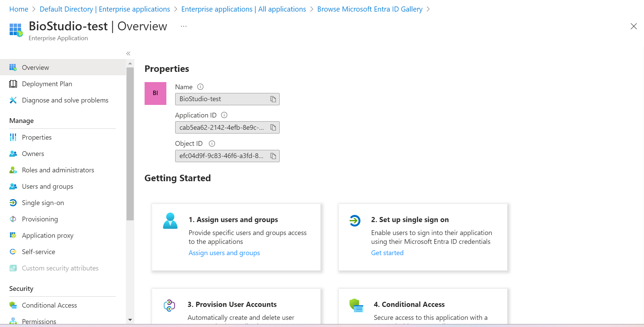The height and width of the screenshot is (327, 644).
Task: Click the Properties bars icon in sidebar
Action: (x=13, y=137)
